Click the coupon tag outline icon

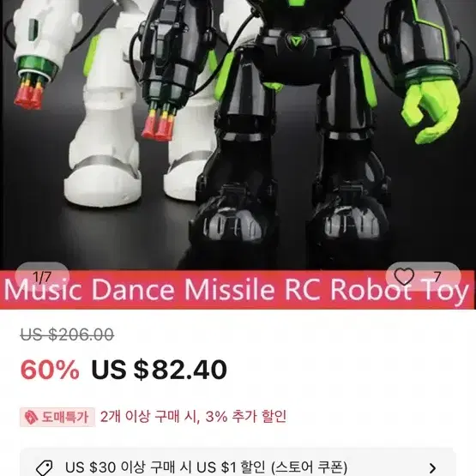(x=44, y=467)
